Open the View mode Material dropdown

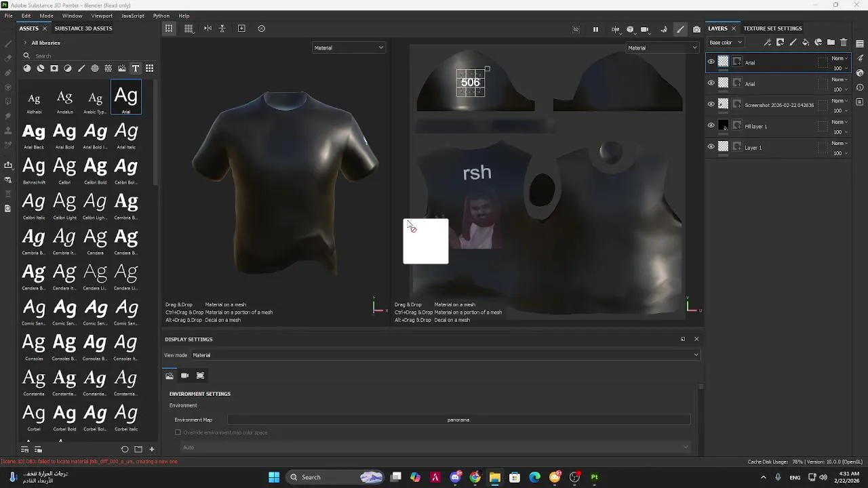coord(445,355)
